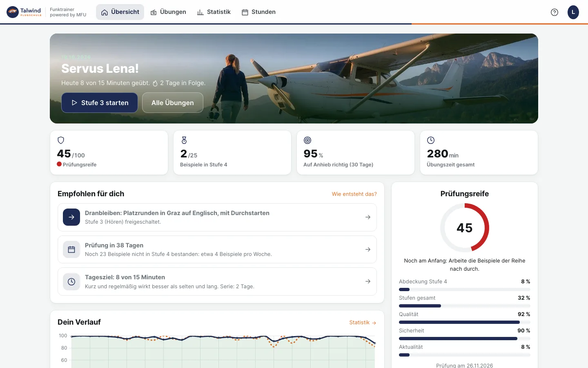This screenshot has width=588, height=368.
Task: Switch to the Übersicht tab
Action: coord(120,12)
